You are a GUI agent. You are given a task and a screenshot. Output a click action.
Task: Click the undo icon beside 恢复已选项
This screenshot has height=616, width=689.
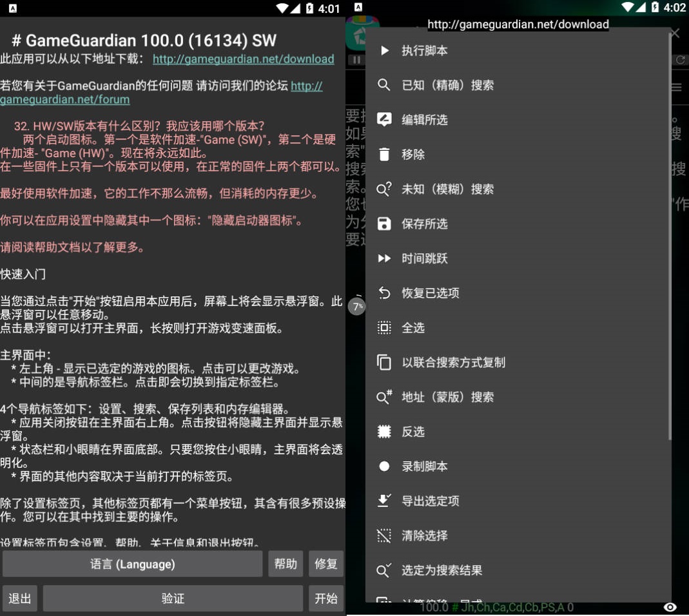point(384,293)
